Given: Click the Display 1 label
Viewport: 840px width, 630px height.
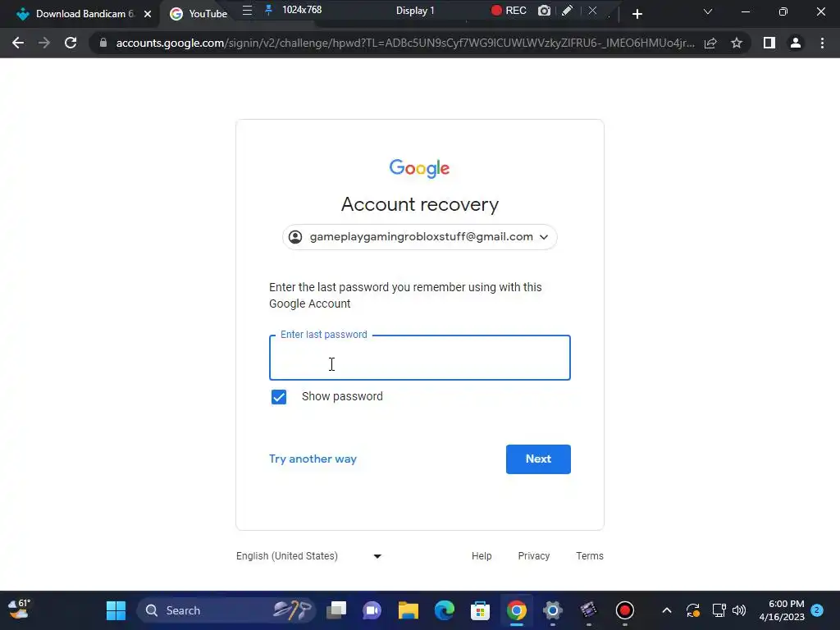Looking at the screenshot, I should click(415, 11).
